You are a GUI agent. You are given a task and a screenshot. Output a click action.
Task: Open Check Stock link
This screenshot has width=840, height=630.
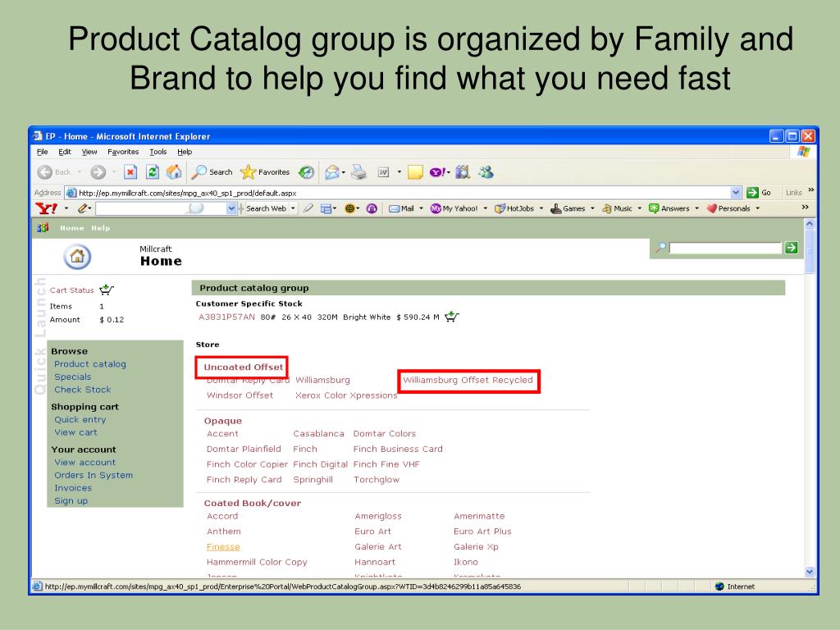point(83,390)
